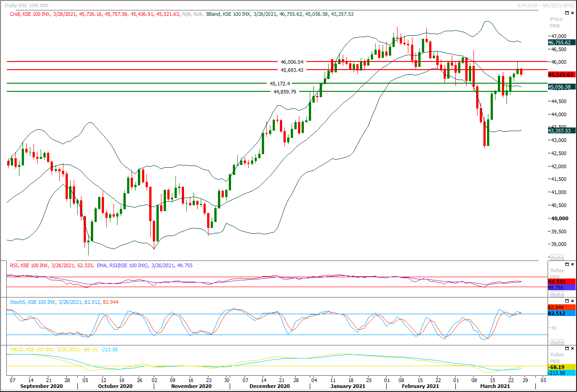This screenshot has width=577, height=392.
Task: Select the 'EMA, RSI(KSE 100 INX)' legend label
Action: click(x=122, y=265)
